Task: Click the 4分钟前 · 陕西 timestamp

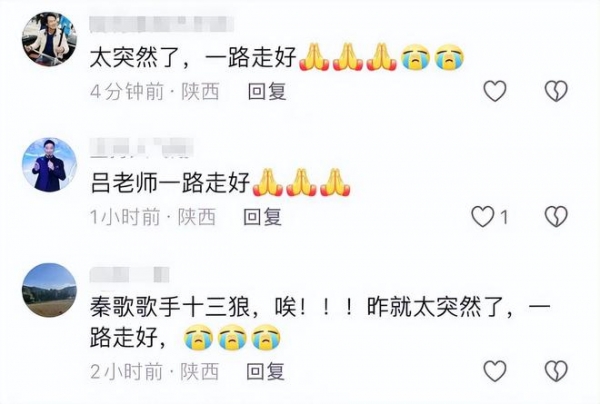Action: point(155,92)
